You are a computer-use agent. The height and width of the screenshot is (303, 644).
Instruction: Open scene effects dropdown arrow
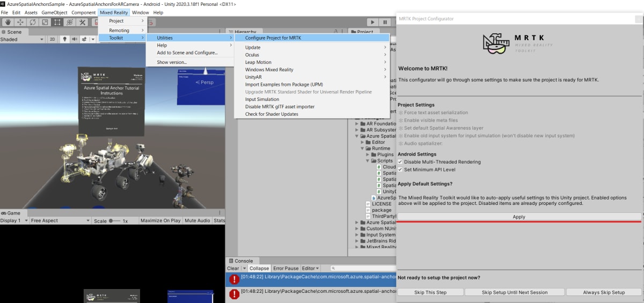pyautogui.click(x=92, y=39)
